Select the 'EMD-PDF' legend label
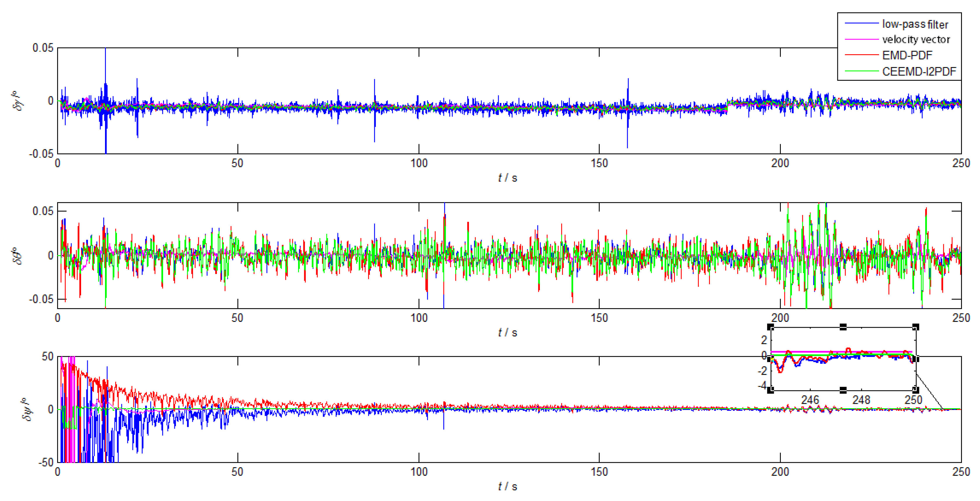The width and height of the screenshot is (980, 501). click(x=907, y=55)
